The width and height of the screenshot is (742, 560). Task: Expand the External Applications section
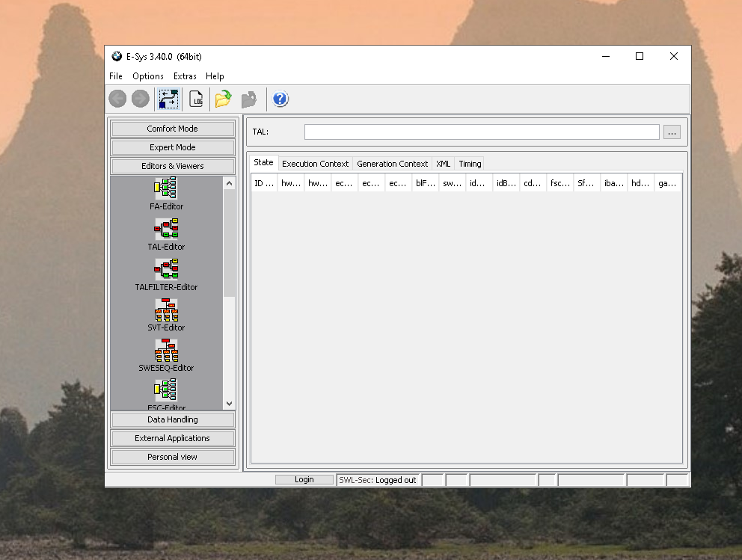click(x=172, y=438)
